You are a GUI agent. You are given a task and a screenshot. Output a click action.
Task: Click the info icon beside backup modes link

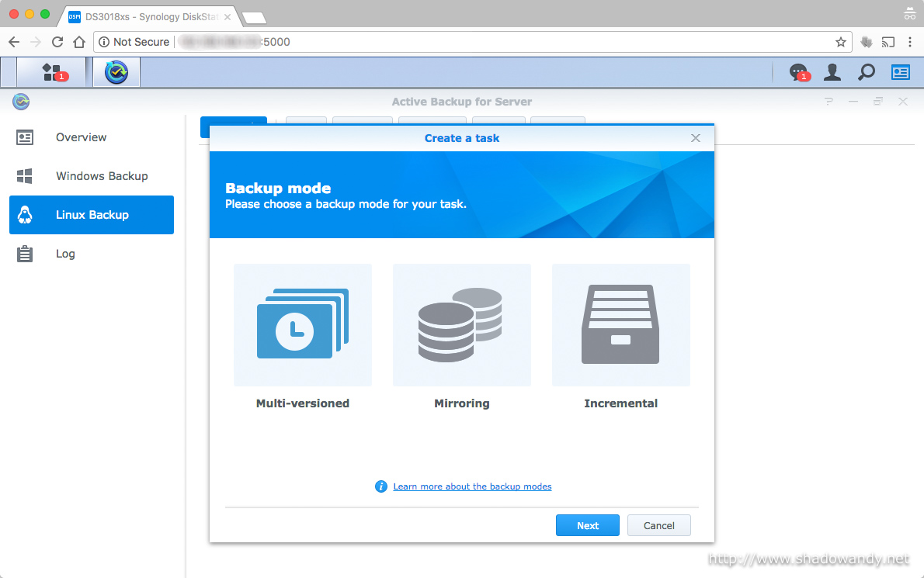point(381,486)
